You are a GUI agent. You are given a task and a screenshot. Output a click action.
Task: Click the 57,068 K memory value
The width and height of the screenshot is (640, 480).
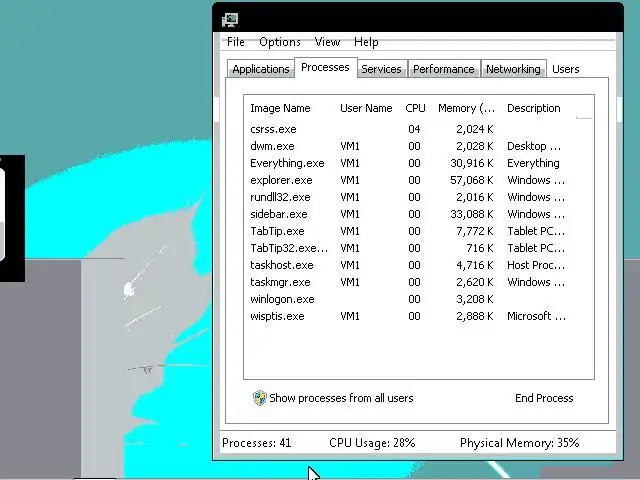click(472, 180)
